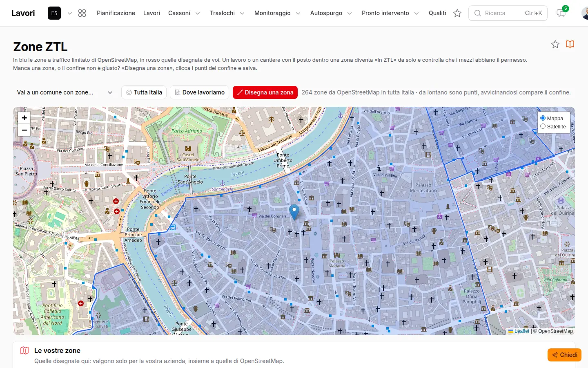Screen dimensions: 588x368
Task: Click the blue location pin on the map
Action: [x=294, y=212]
